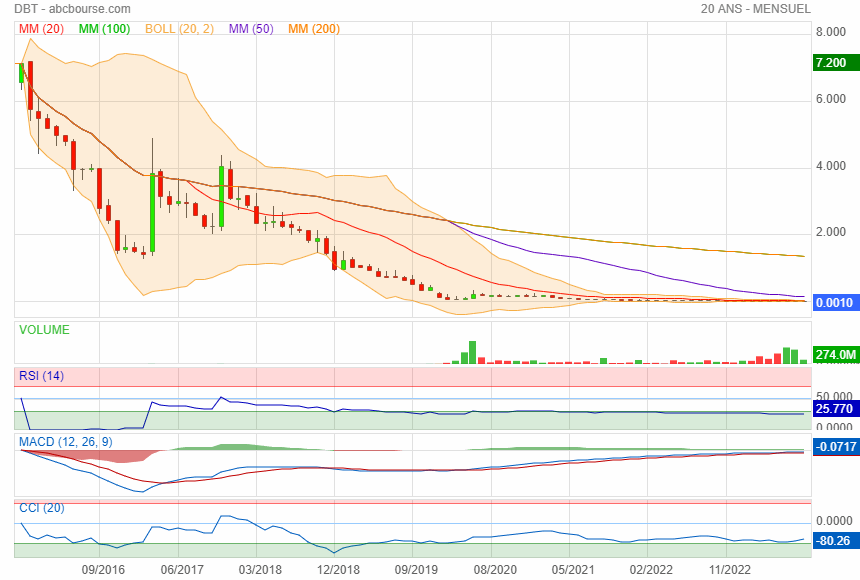860x580 pixels.
Task: Click the 20 ANS - MENSUEL label
Action: tap(755, 9)
